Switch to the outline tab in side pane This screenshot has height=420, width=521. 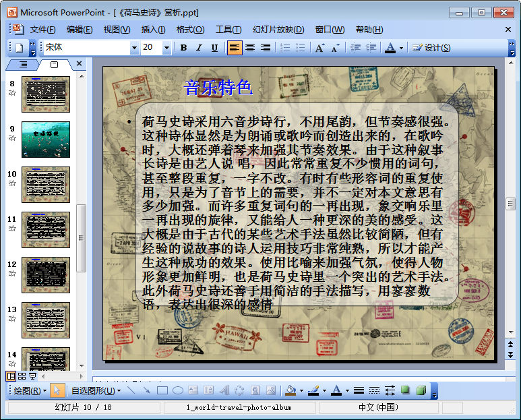pos(24,64)
